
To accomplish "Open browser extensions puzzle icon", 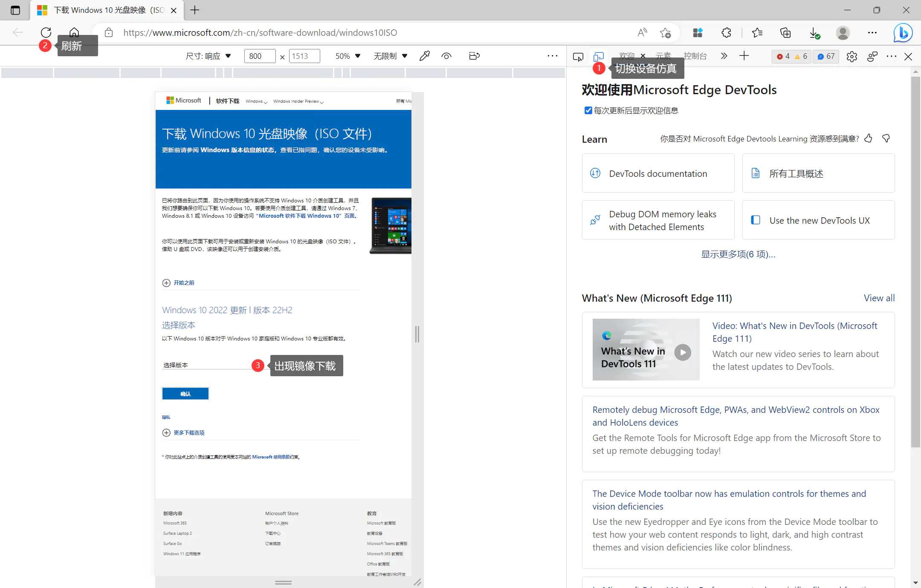I will tap(726, 33).
